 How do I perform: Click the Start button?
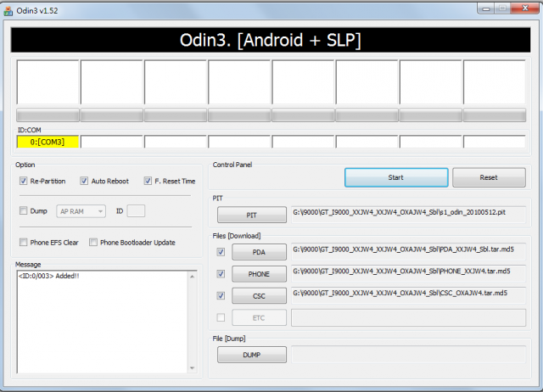coord(396,177)
